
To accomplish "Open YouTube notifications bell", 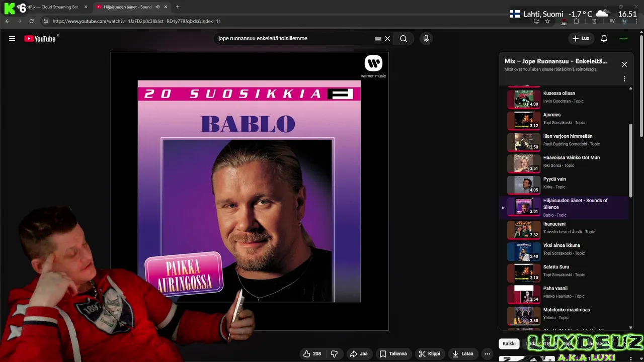I will (x=604, y=39).
